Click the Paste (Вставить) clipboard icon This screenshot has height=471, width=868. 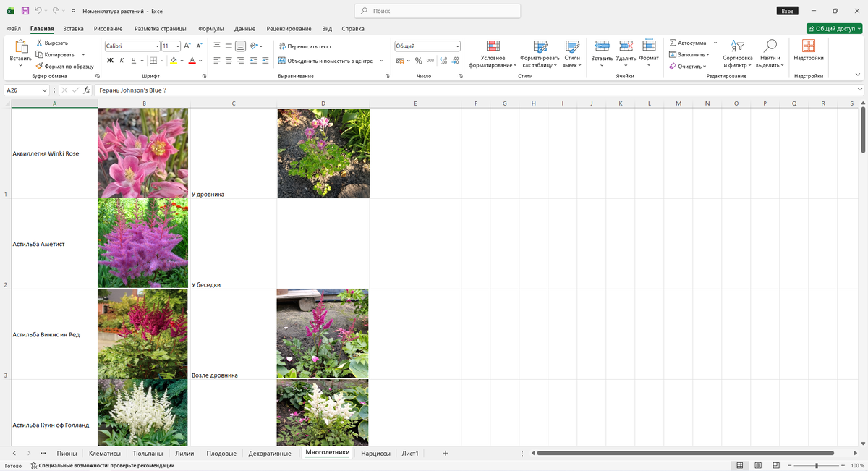(x=20, y=48)
